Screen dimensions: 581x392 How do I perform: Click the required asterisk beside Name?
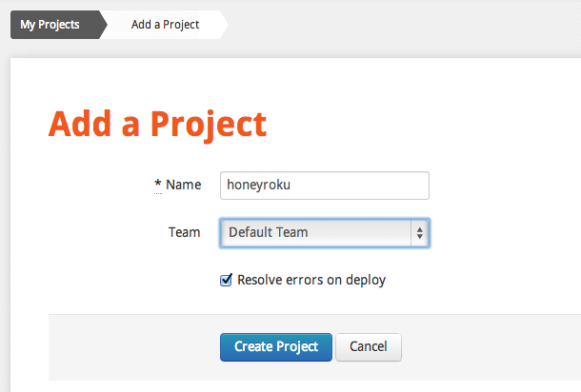(x=157, y=185)
